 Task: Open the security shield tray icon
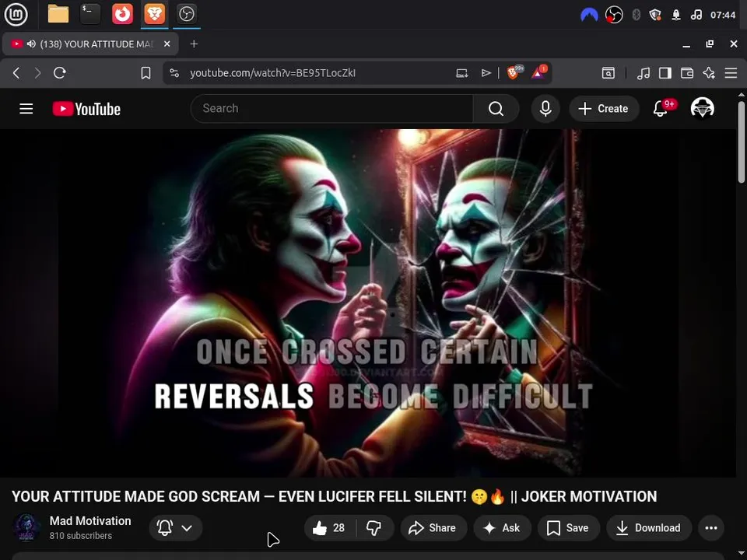click(x=655, y=15)
